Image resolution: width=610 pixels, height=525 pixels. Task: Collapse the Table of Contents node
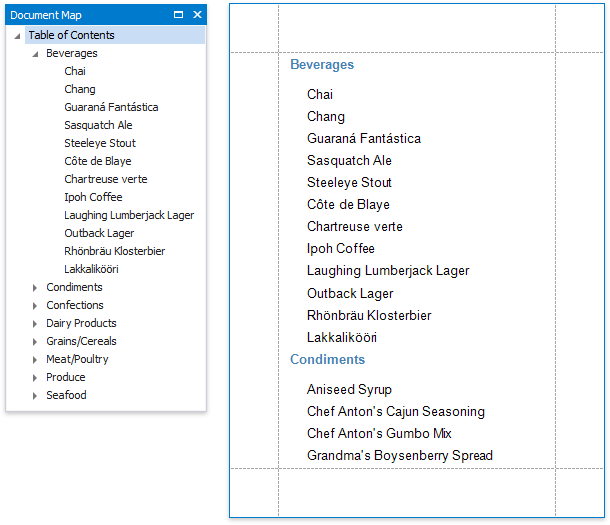tap(18, 36)
